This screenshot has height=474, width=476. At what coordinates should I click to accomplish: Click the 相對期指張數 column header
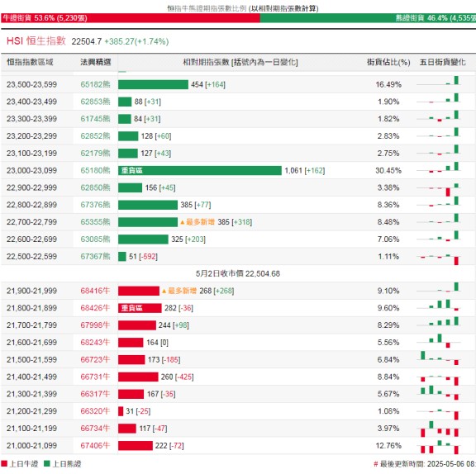click(240, 62)
